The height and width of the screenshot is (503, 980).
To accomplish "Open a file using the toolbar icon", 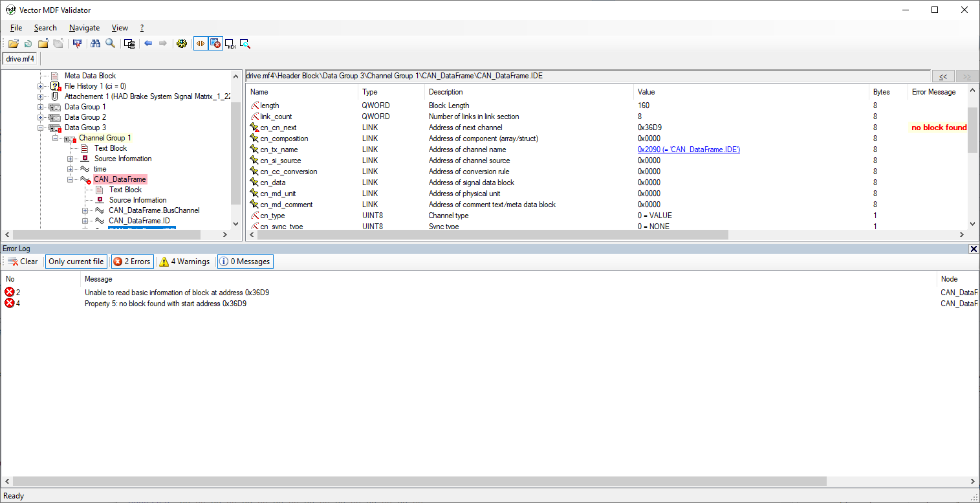I will click(14, 43).
